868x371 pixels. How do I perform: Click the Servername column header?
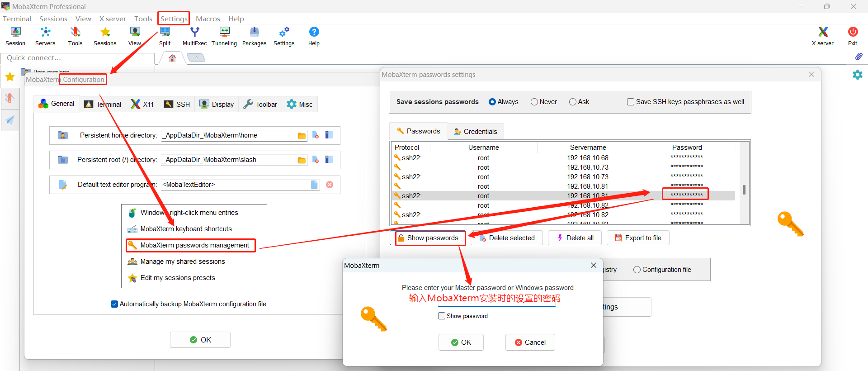tap(588, 147)
